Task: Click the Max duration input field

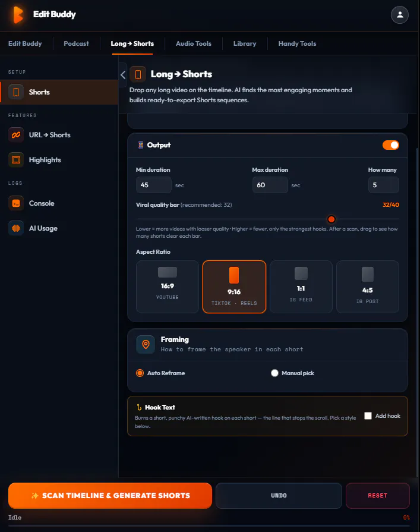Action: click(270, 185)
